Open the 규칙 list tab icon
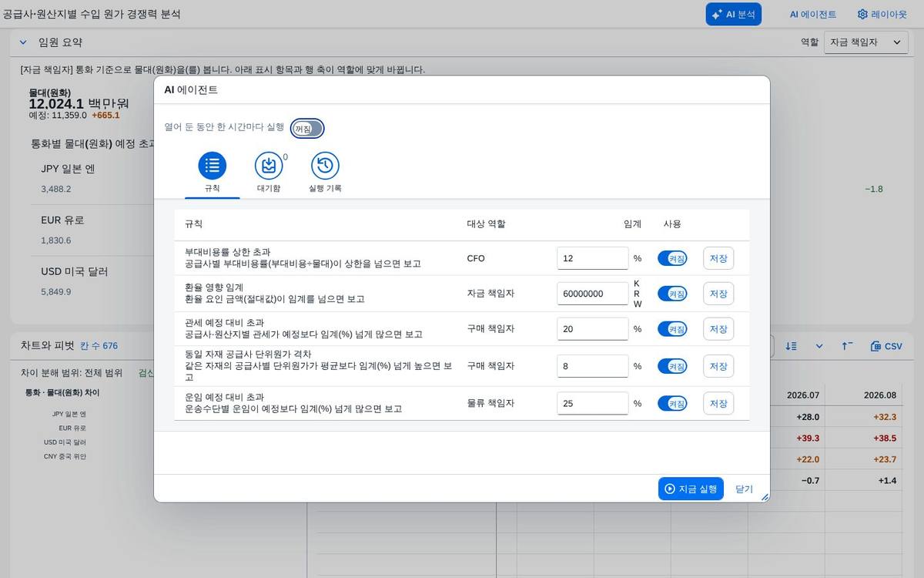Image resolution: width=924 pixels, height=578 pixels. click(x=213, y=166)
